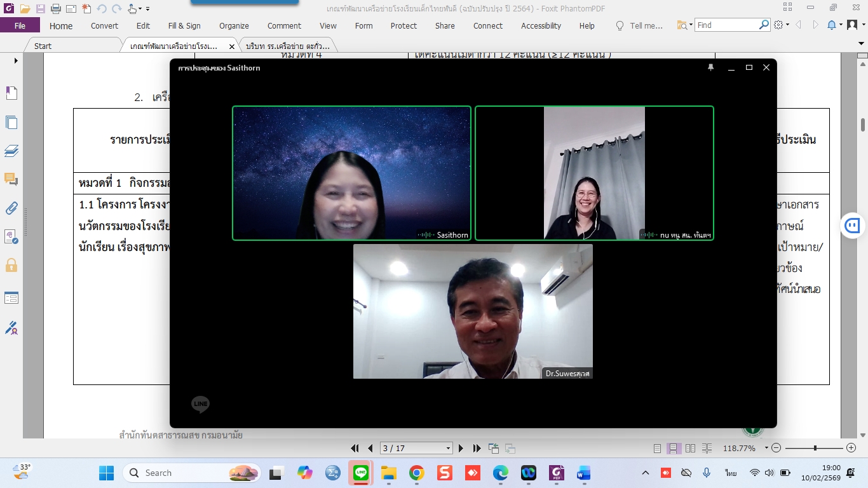Show the Security lock panel
868x488 pixels.
point(11,265)
